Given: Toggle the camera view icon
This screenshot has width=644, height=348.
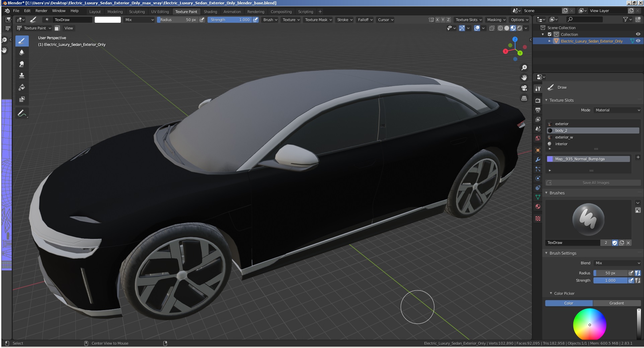Looking at the screenshot, I should point(524,88).
